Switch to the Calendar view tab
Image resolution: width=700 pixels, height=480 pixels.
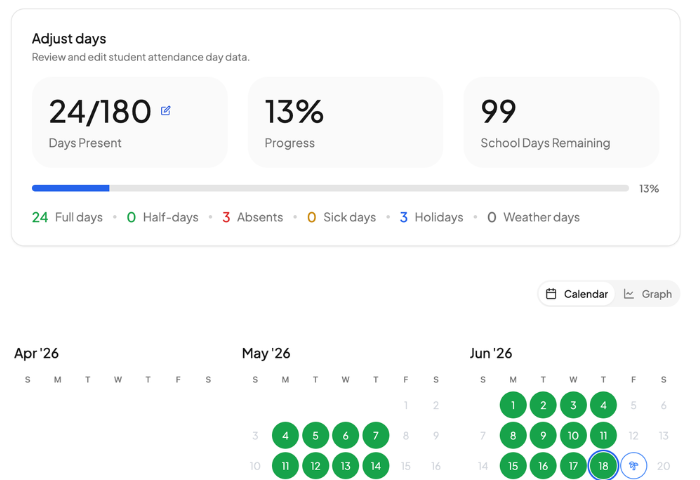coord(576,294)
